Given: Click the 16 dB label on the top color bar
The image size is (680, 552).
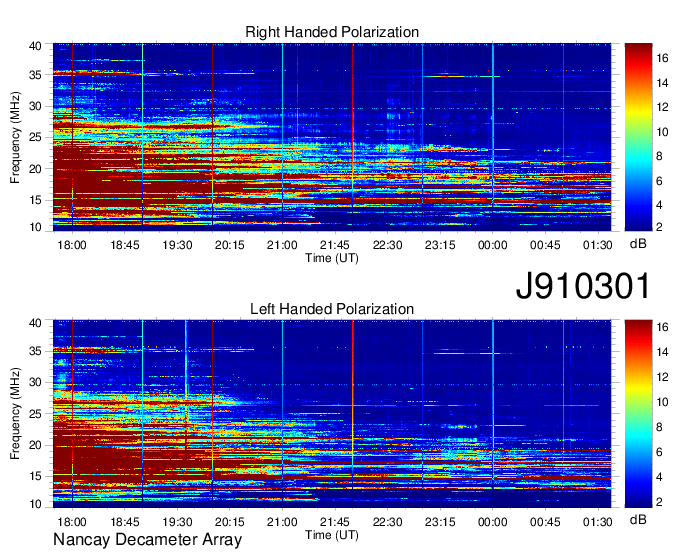Looking at the screenshot, I should [x=662, y=58].
